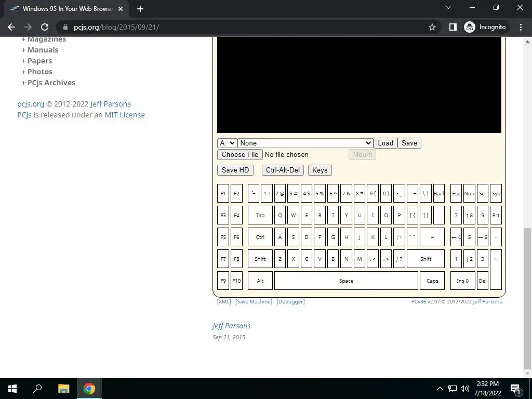Click the Chrome taskbar icon
This screenshot has width=532, height=399.
(x=89, y=389)
